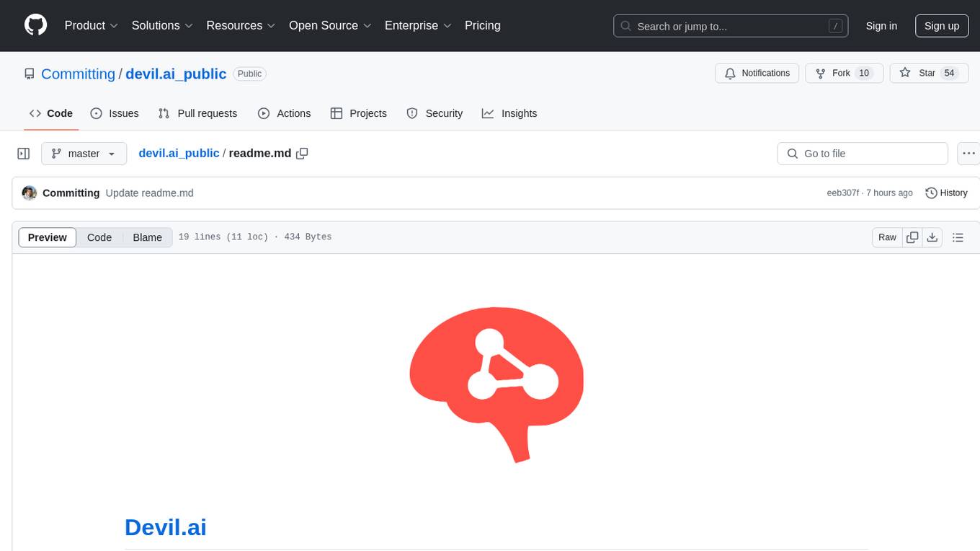Click the slash shortcut hint in search

pyautogui.click(x=835, y=26)
